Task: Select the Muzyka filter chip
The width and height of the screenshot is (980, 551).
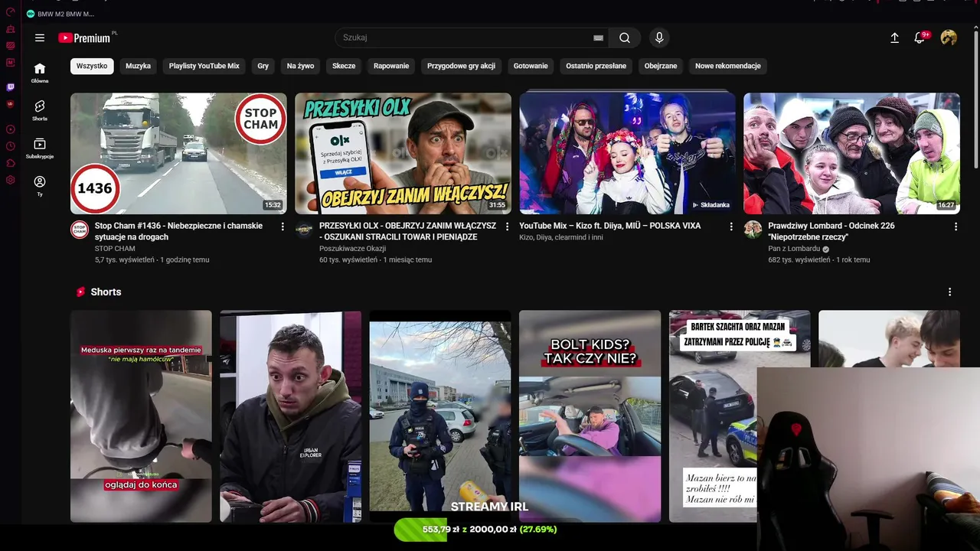Action: 139,66
